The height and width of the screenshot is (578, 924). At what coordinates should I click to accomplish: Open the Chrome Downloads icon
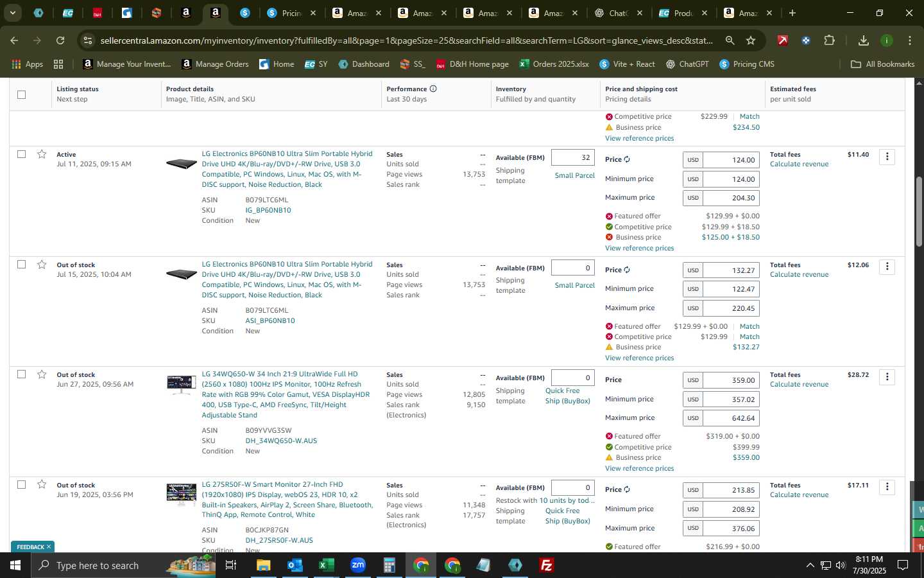[863, 40]
